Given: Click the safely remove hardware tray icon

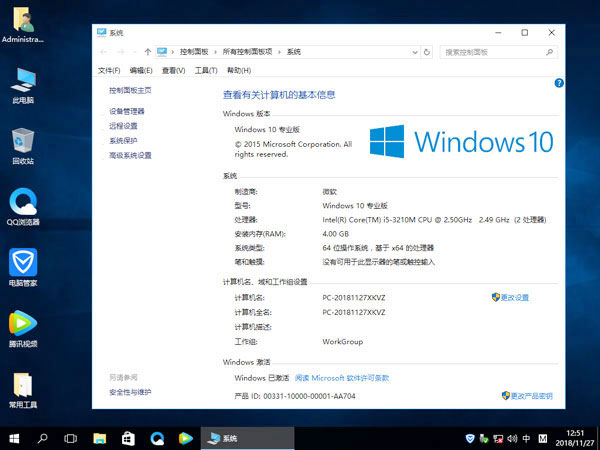Looking at the screenshot, I should (x=484, y=439).
